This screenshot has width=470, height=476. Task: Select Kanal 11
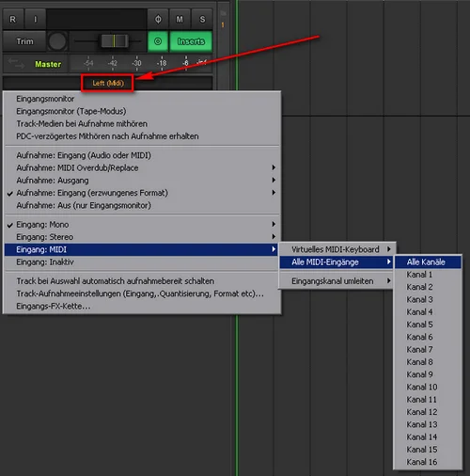pyautogui.click(x=428, y=400)
